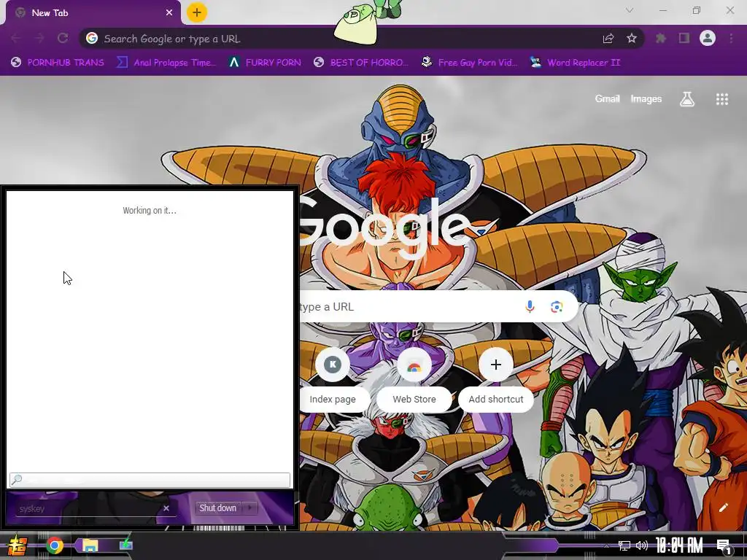Bookmark this tab with the star icon
Screen dimensions: 747x560
click(x=632, y=38)
